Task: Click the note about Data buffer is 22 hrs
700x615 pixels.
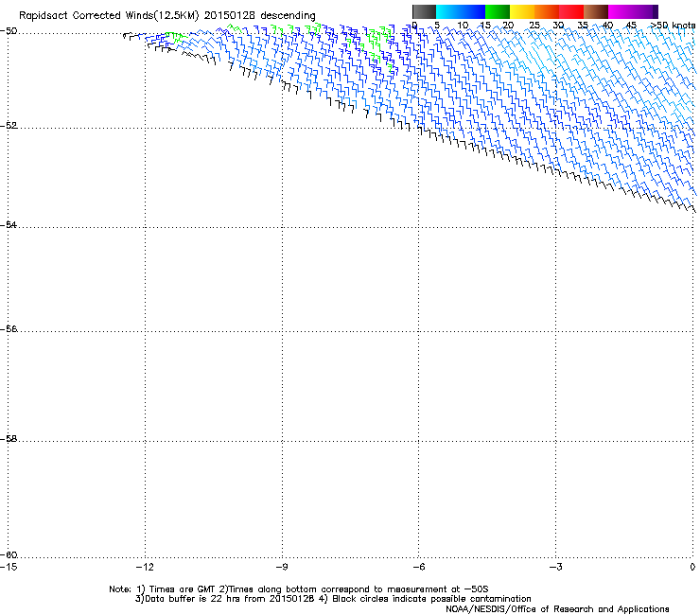Action: coord(225,599)
